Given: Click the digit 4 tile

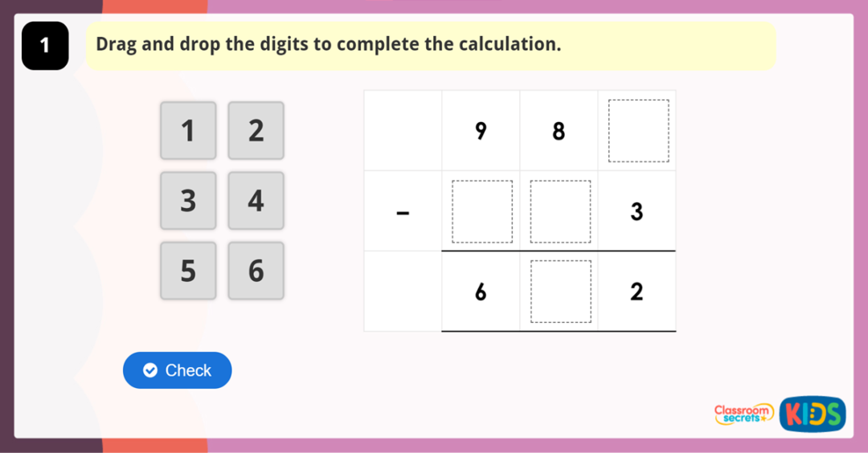Looking at the screenshot, I should [x=256, y=200].
